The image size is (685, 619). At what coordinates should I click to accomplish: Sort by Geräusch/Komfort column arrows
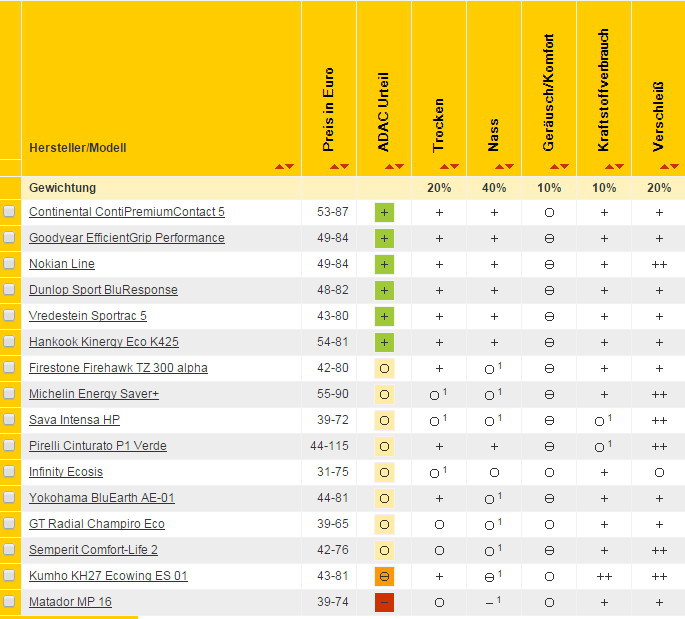pos(560,167)
